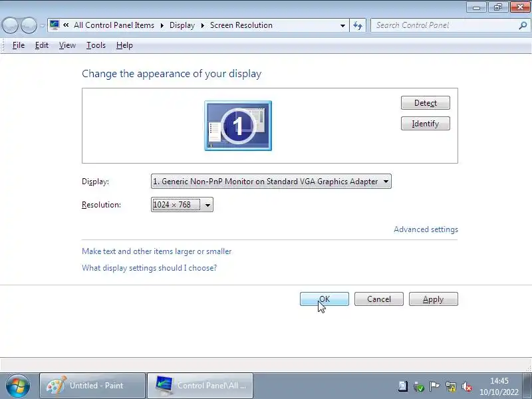Open Advanced settings link
The image size is (532, 399).
tap(426, 229)
